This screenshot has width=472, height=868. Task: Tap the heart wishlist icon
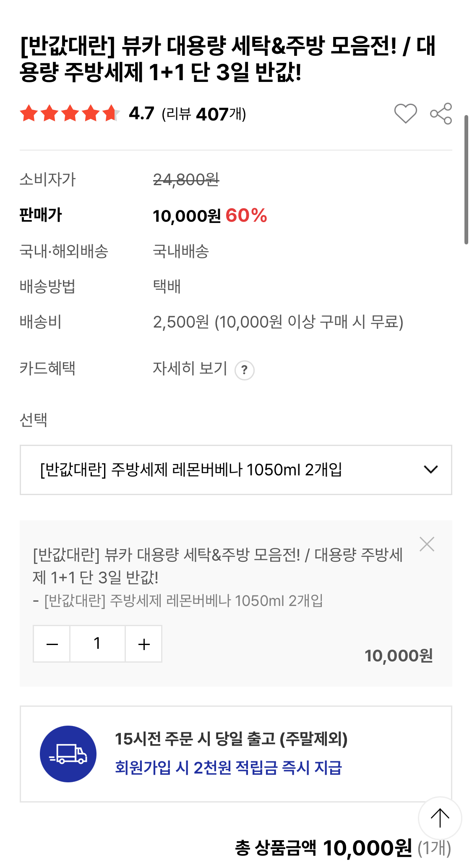coord(405,113)
